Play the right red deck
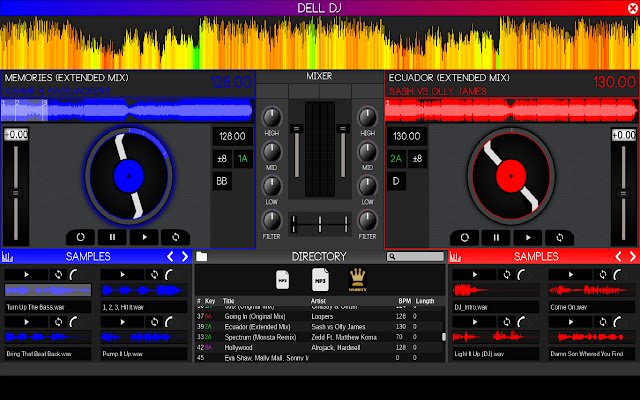Viewport: 640px width, 400px height. point(528,237)
